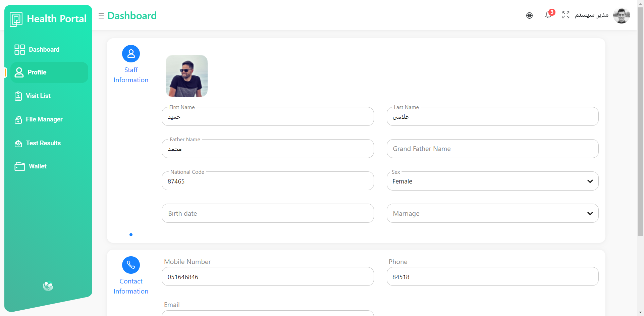Click the National Code field

pos(268,181)
